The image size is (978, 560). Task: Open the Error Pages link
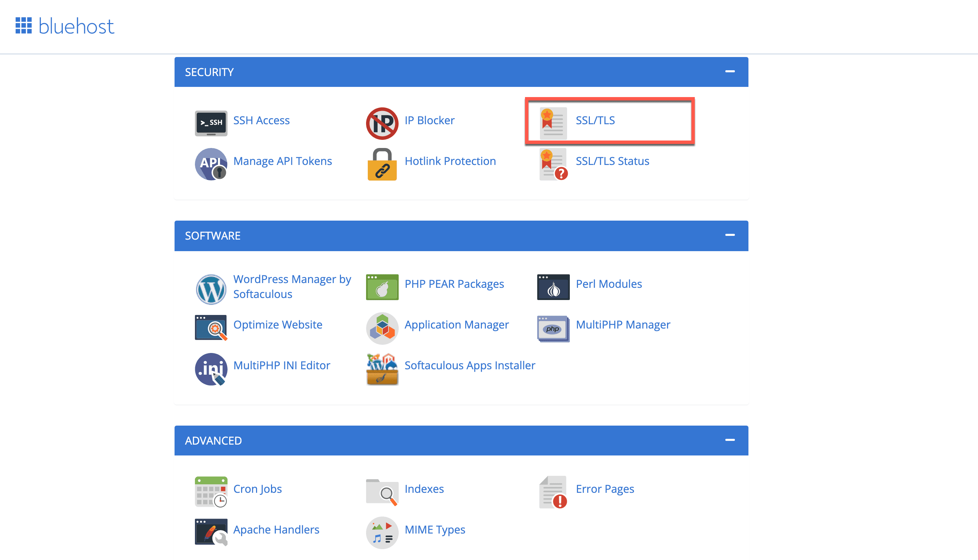(604, 489)
